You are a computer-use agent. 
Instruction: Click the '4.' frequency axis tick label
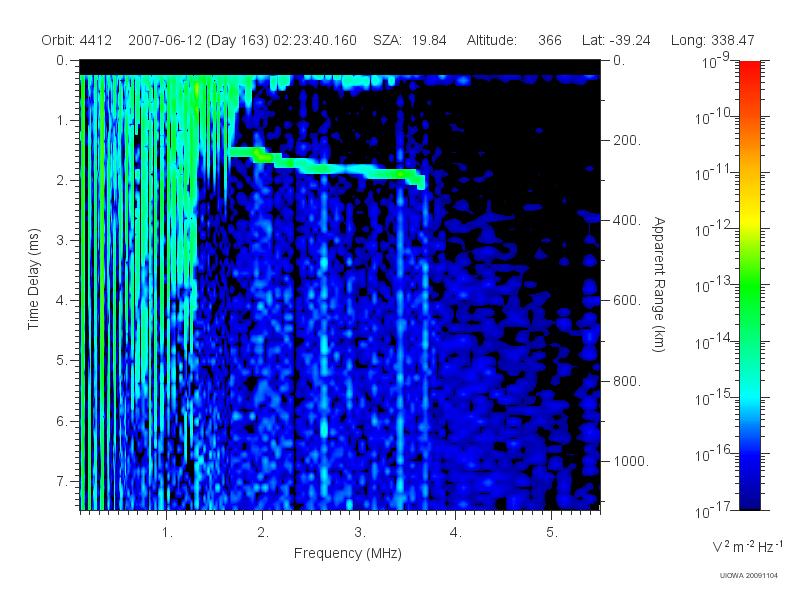coord(456,533)
